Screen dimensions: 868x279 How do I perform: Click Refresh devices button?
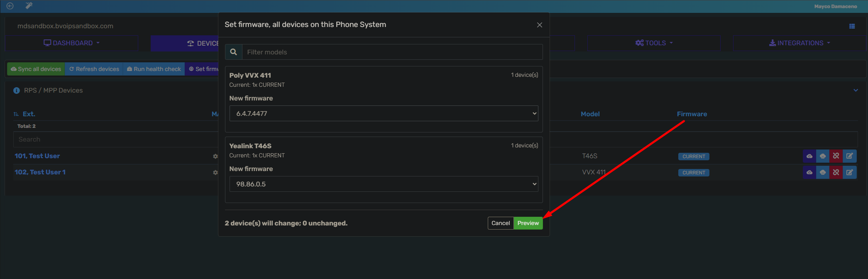click(94, 69)
